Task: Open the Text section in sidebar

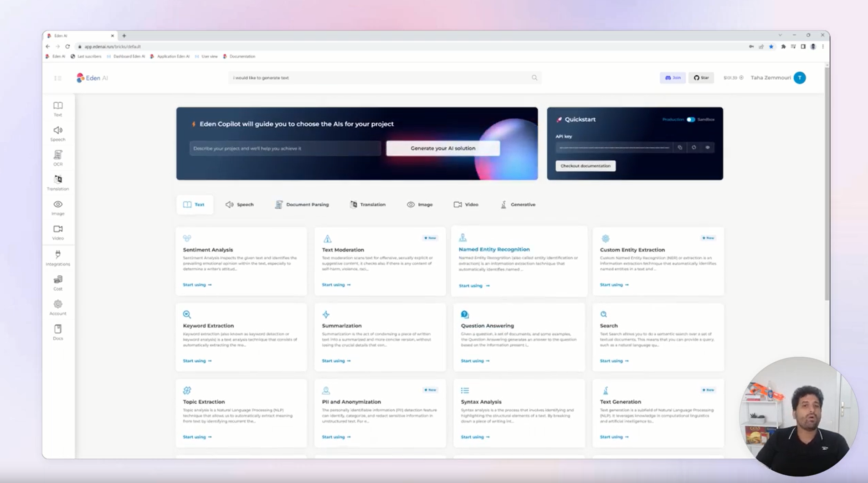Action: coord(58,109)
